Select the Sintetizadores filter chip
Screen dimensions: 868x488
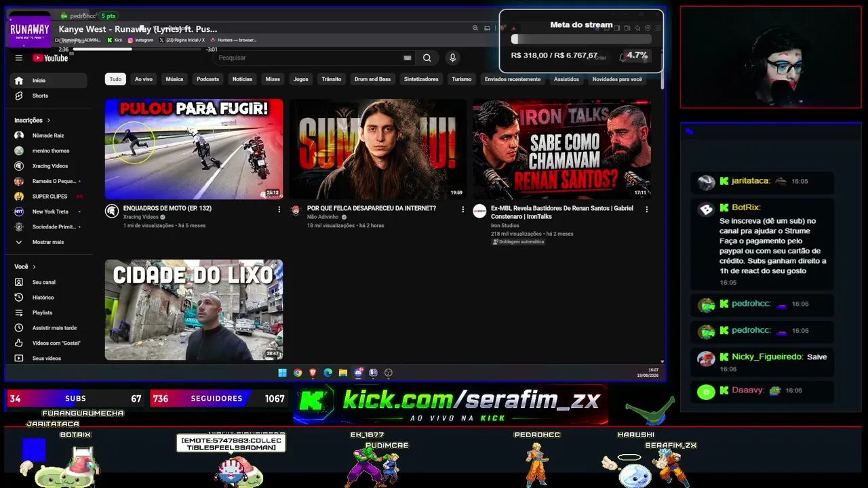tap(421, 79)
